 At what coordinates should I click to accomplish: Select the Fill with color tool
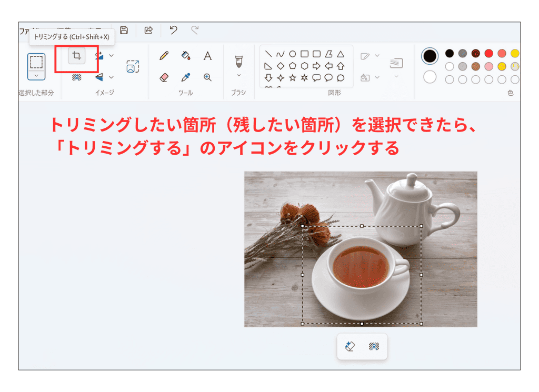[x=185, y=55]
